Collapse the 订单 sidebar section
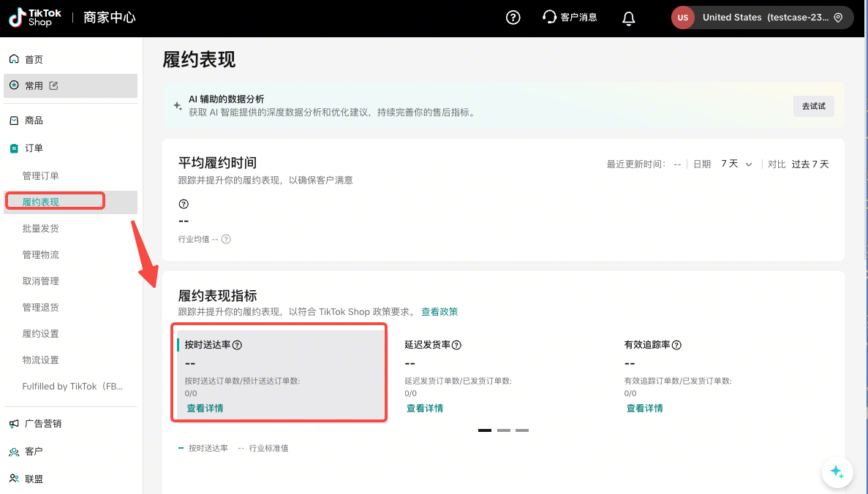 34,148
